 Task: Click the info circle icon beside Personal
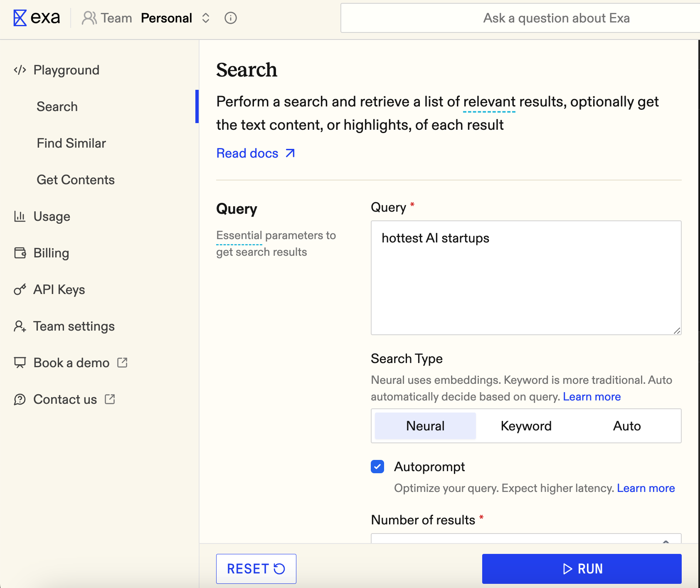click(x=231, y=18)
